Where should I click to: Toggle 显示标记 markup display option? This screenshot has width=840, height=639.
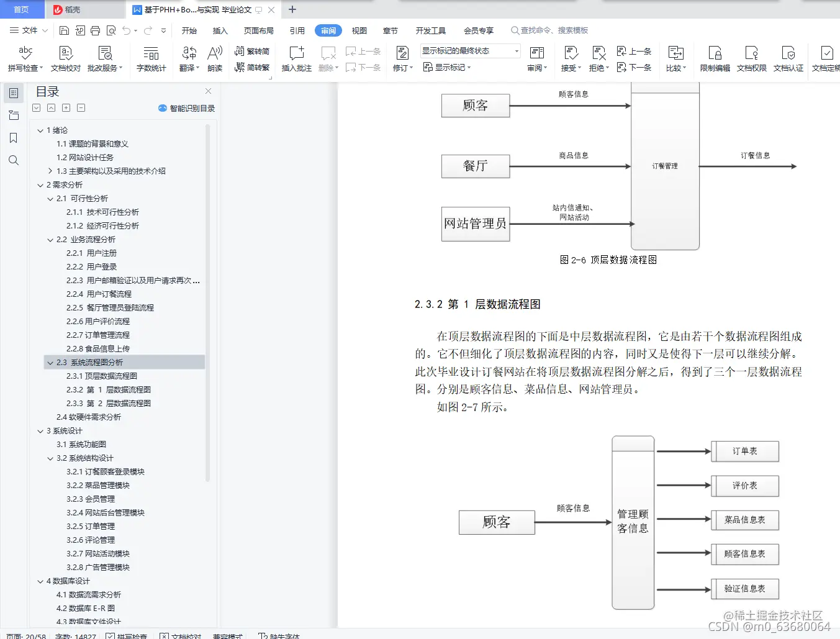(x=447, y=67)
